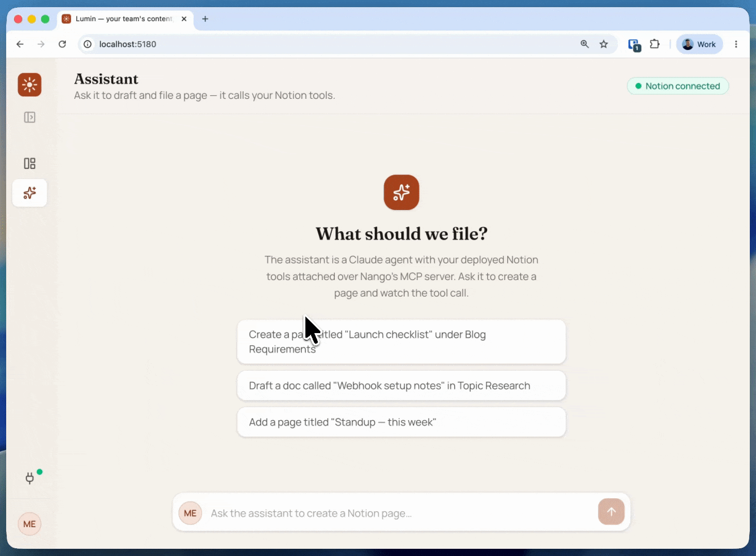Open the extension with badge 1
The width and height of the screenshot is (756, 556).
pyautogui.click(x=634, y=45)
